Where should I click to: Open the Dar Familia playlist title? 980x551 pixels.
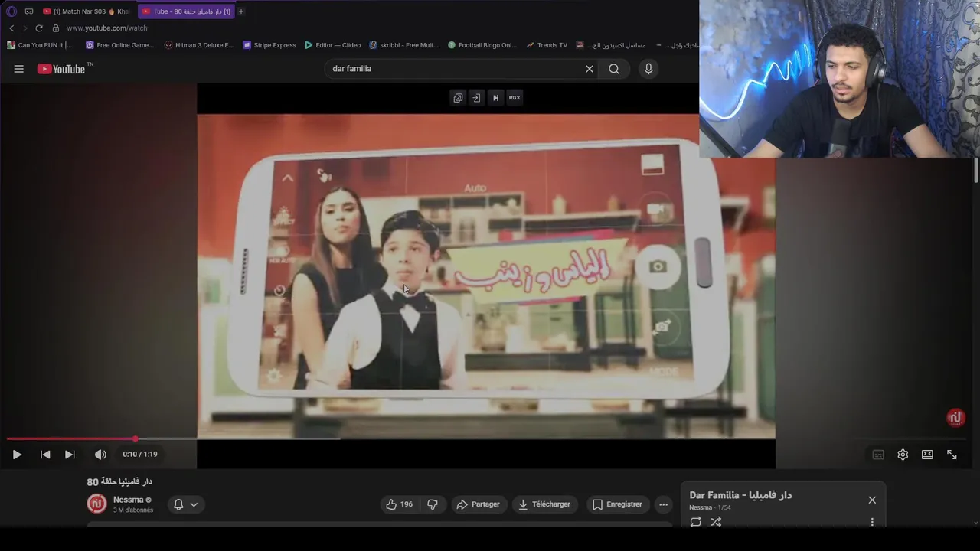(740, 495)
